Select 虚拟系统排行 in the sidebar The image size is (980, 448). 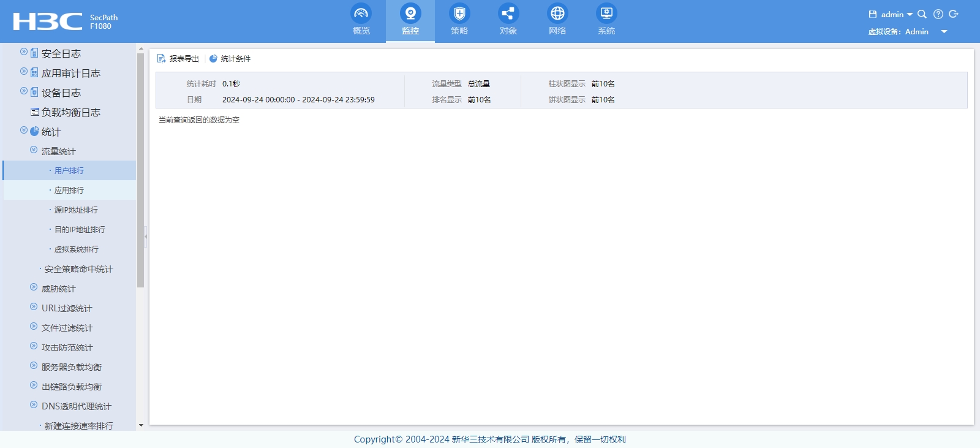(76, 249)
